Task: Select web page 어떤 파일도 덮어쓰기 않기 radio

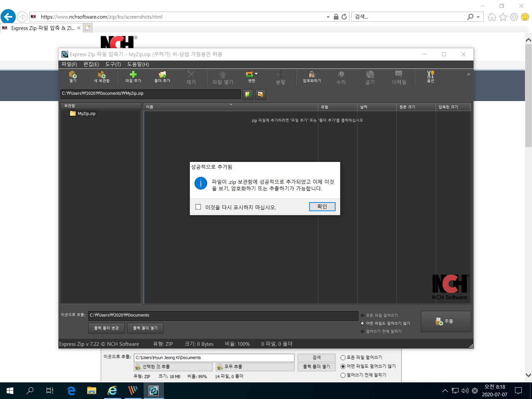Action: click(343, 366)
